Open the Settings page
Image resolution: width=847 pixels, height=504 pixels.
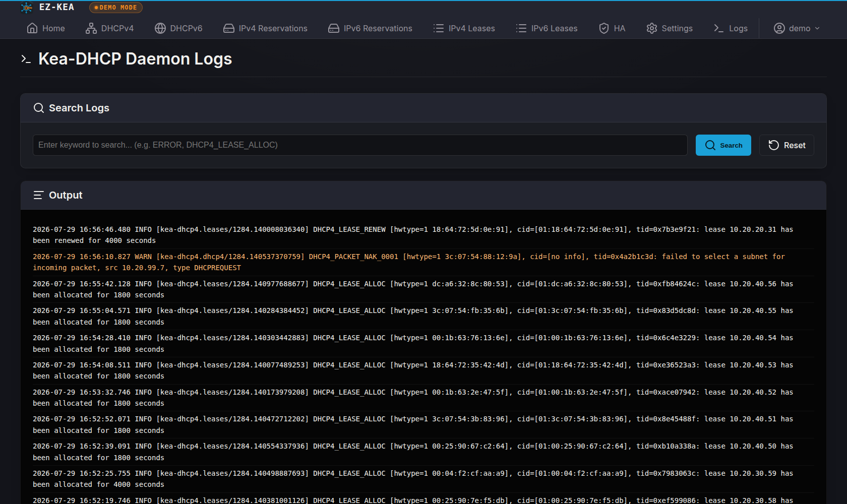pyautogui.click(x=670, y=28)
